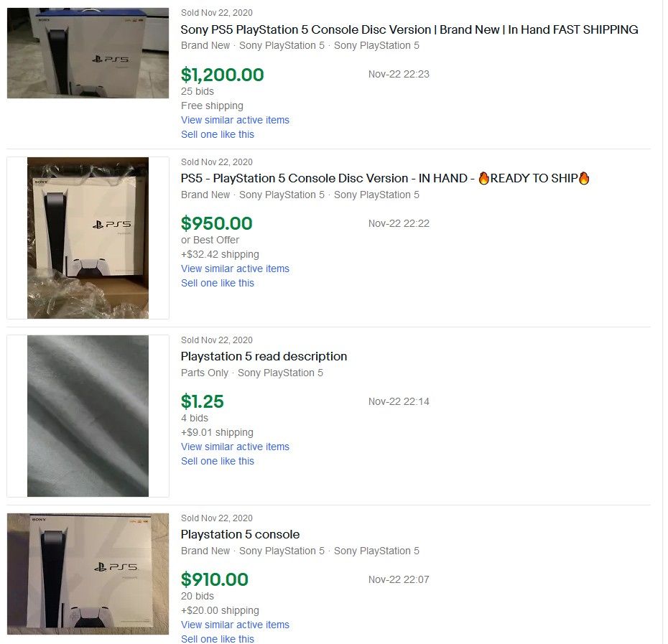The width and height of the screenshot is (668, 644).
Task: Click 'View similar active items' under $1.25 listing
Action: pos(235,447)
